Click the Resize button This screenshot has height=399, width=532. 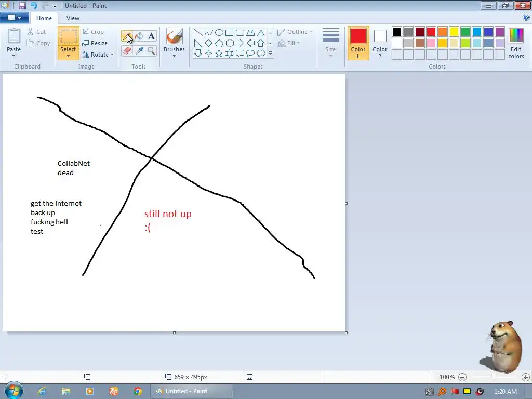pos(95,43)
